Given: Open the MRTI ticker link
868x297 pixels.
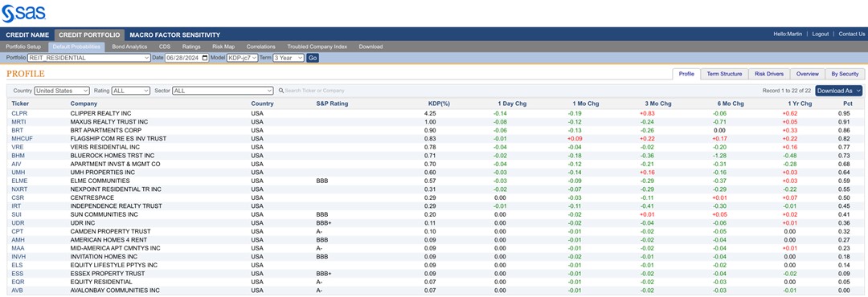Looking at the screenshot, I should 18,122.
